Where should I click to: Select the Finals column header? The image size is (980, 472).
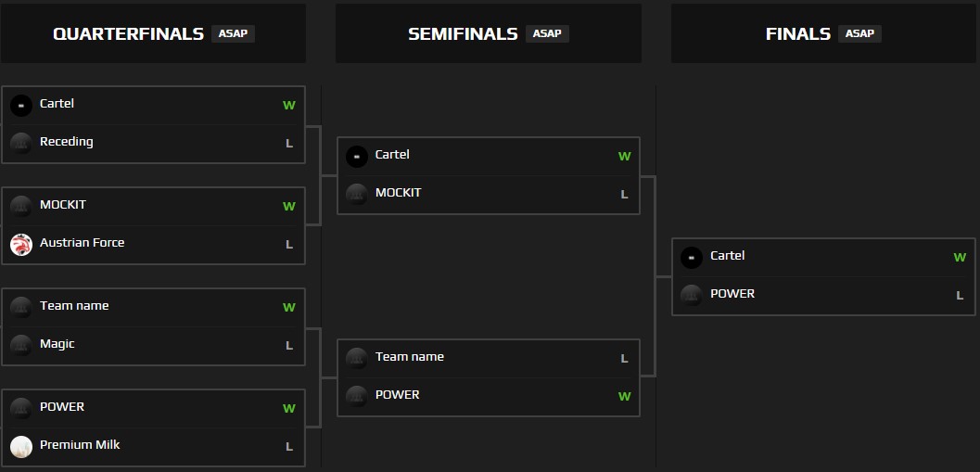[797, 34]
